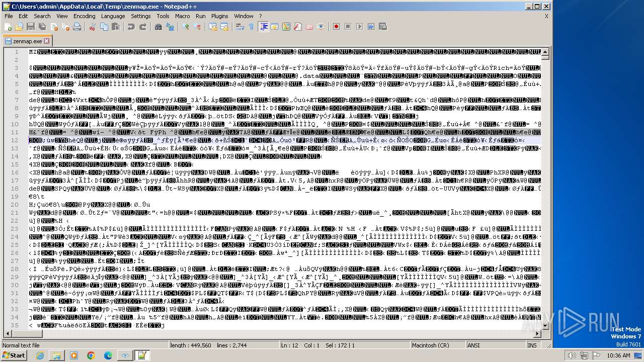
Task: Click the Close document toolbar icon
Action: pos(54,27)
